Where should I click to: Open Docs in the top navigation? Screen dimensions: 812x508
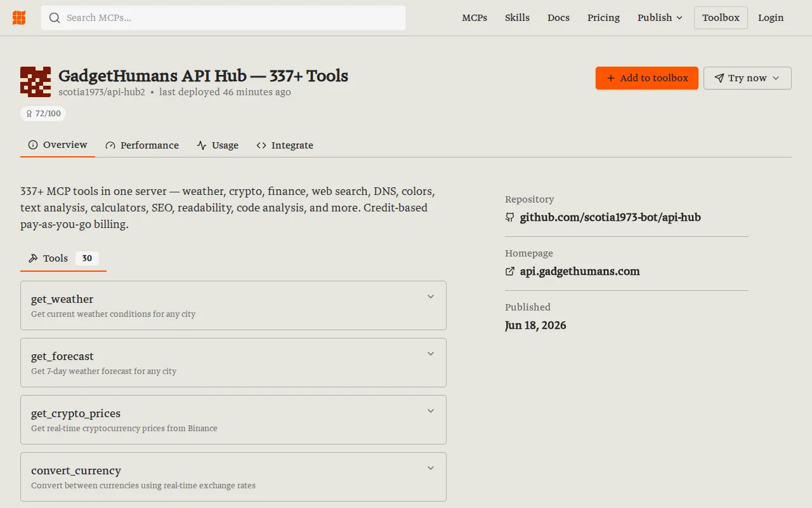coord(558,18)
